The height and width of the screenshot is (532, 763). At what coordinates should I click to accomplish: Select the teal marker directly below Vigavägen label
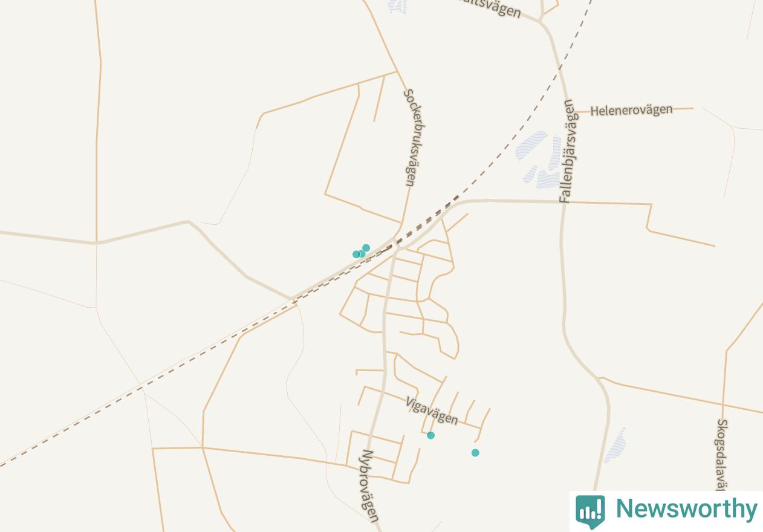[x=430, y=435]
